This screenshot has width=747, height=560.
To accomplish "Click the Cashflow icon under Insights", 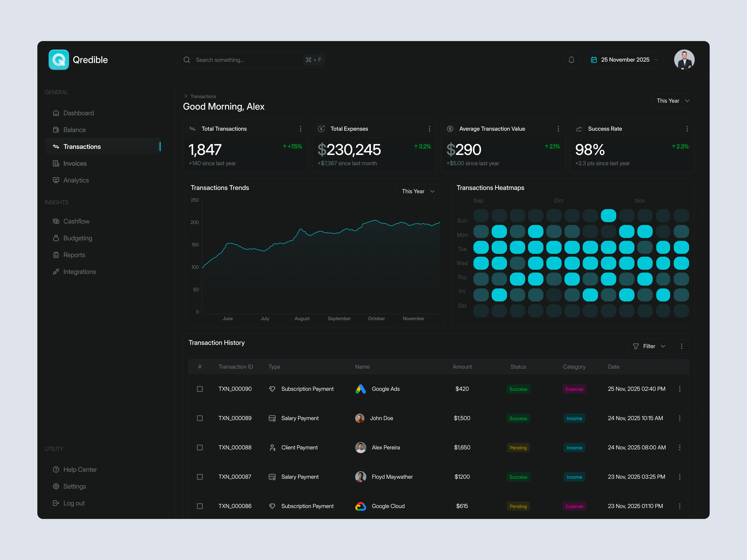I will [56, 221].
